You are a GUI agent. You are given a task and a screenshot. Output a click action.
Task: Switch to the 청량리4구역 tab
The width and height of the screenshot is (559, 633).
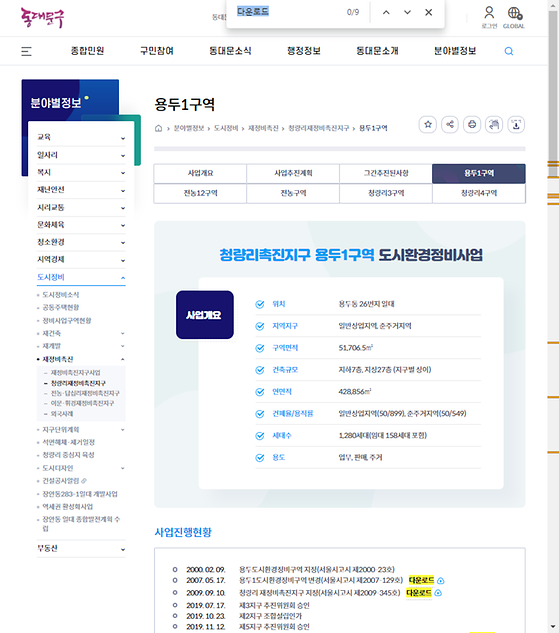[x=479, y=193]
